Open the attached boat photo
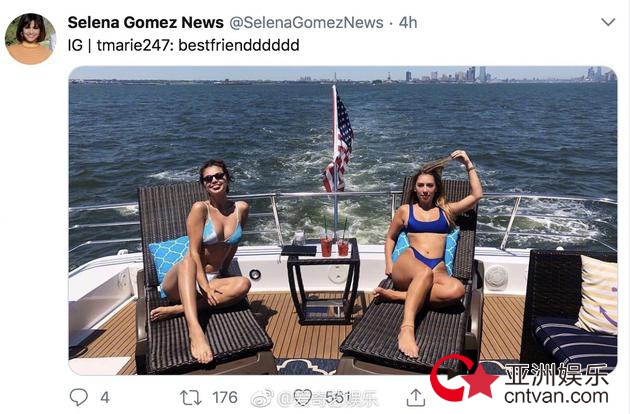The image size is (630, 414). click(x=343, y=220)
